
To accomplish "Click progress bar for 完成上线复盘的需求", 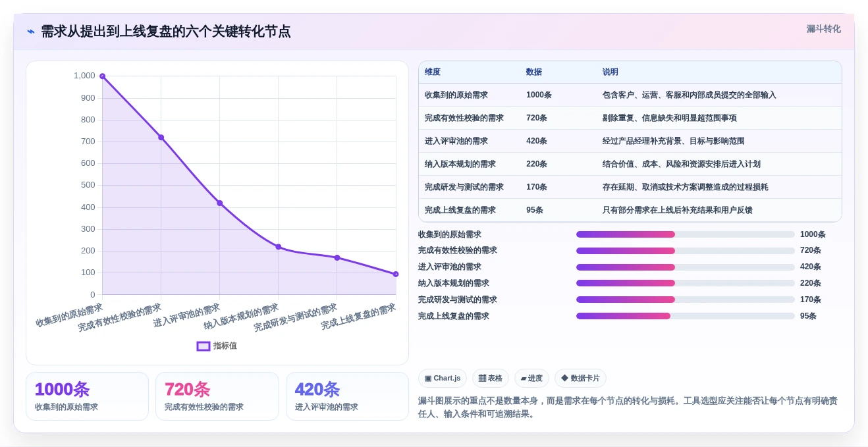I will (686, 316).
